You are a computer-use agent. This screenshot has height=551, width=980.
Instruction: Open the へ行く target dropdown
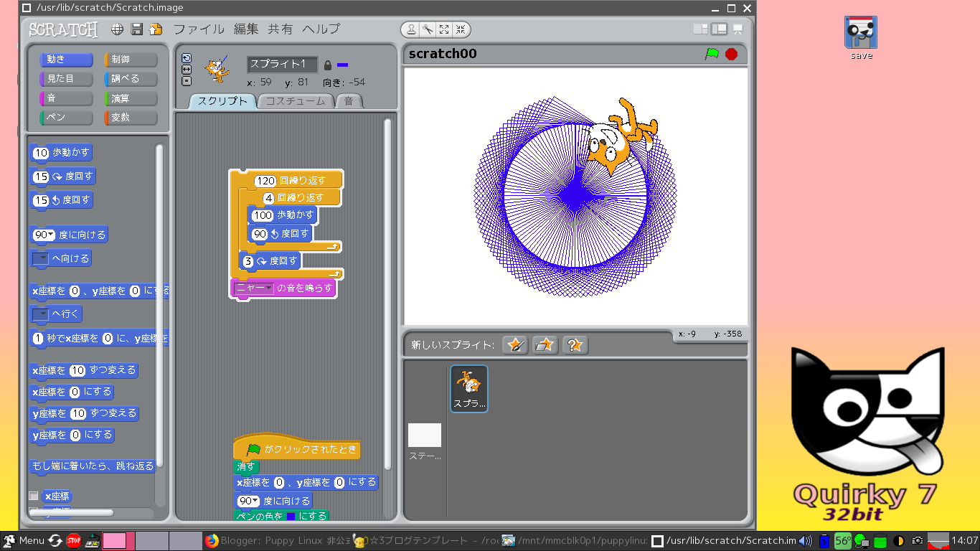point(41,314)
